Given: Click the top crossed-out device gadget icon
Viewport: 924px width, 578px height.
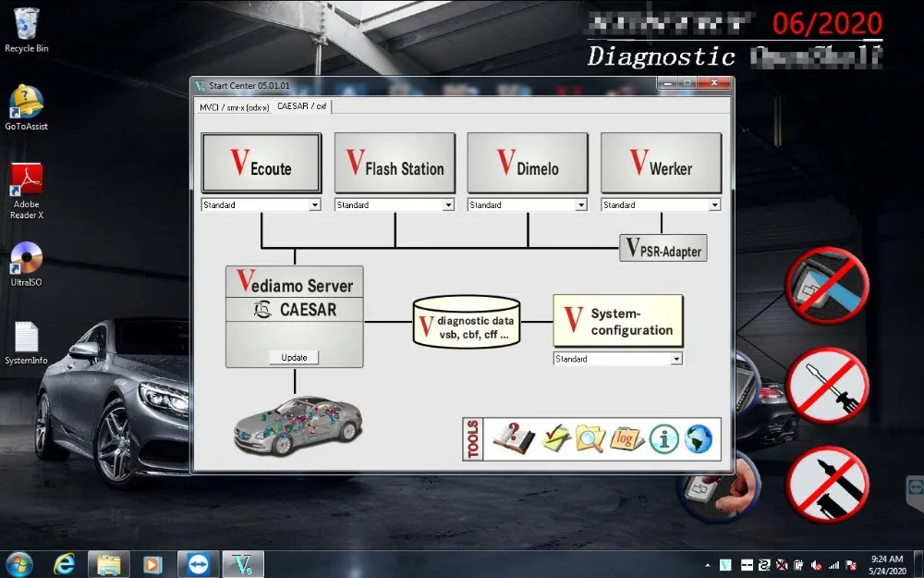Looking at the screenshot, I should coord(827,286).
